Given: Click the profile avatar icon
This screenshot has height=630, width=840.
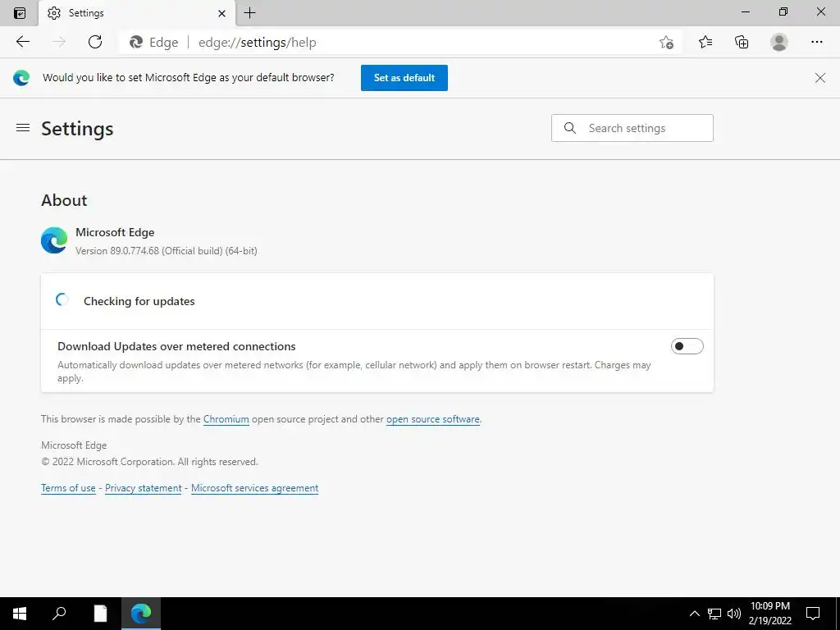Looking at the screenshot, I should pos(779,42).
